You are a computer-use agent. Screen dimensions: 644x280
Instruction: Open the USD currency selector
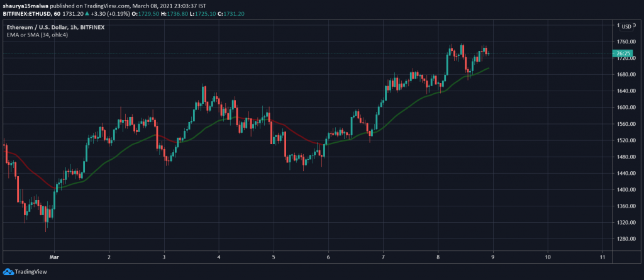[626, 26]
